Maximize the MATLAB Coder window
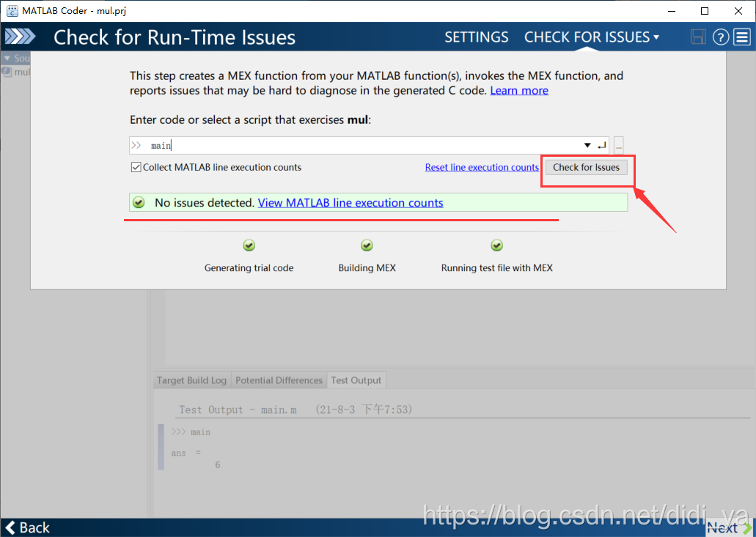Viewport: 756px width, 537px height. [x=705, y=10]
